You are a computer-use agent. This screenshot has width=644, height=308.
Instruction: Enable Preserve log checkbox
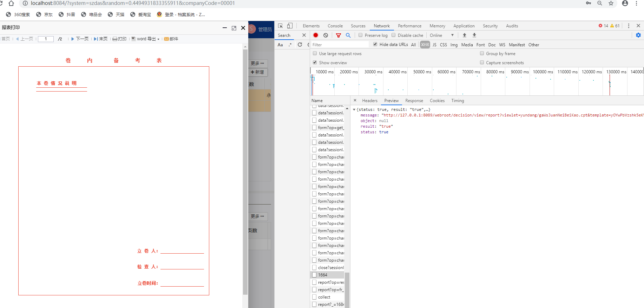360,35
